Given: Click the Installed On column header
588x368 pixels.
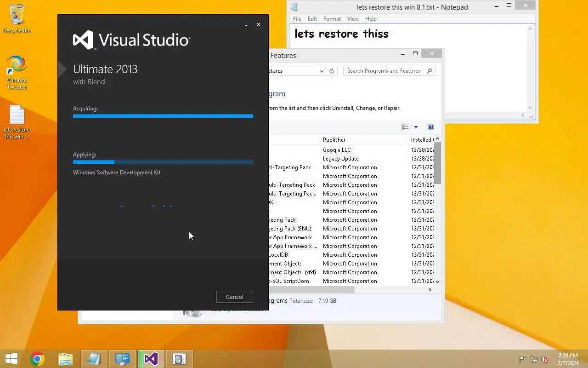Looking at the screenshot, I should click(x=421, y=139).
